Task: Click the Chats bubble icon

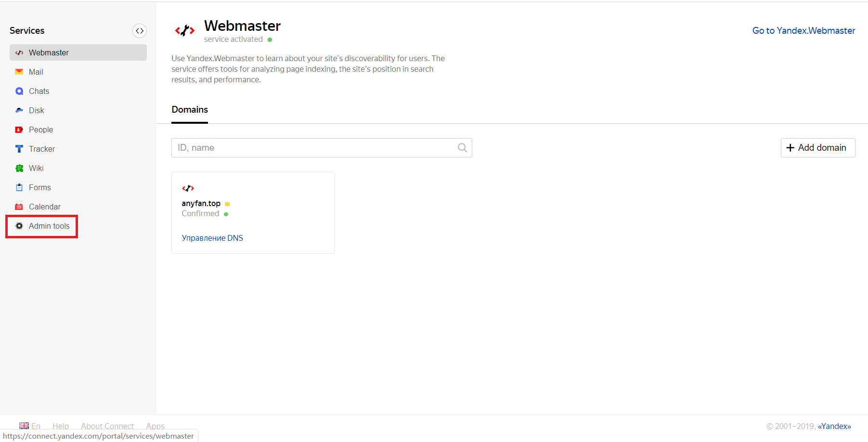Action: tap(19, 91)
